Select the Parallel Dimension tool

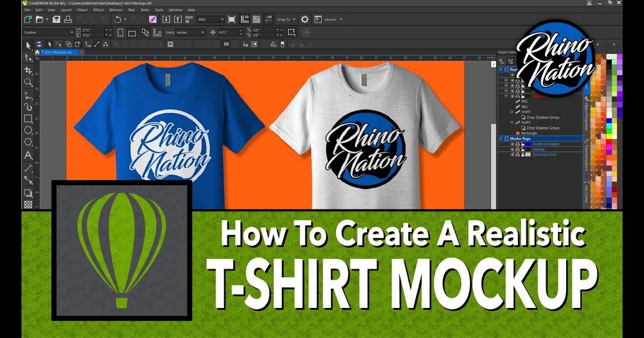(x=28, y=168)
